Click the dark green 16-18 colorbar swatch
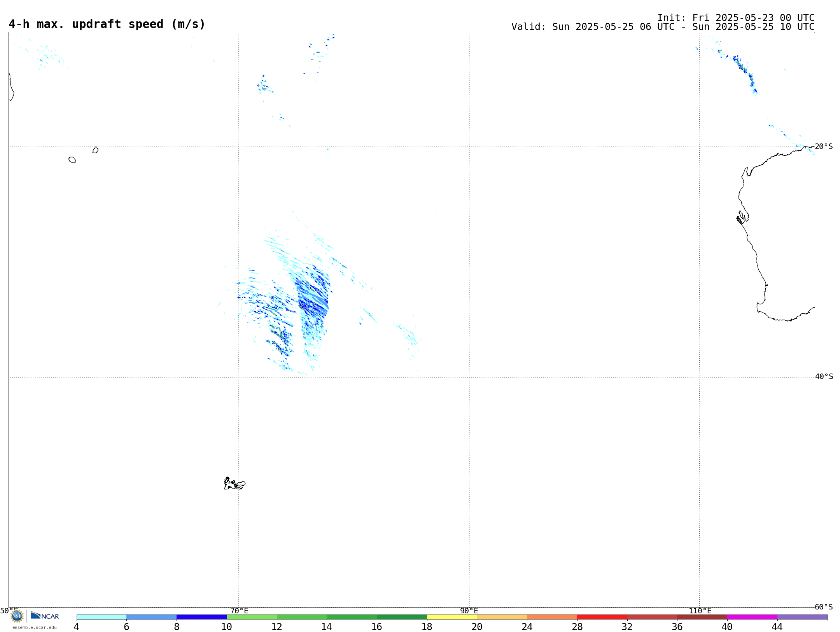The height and width of the screenshot is (632, 840). [x=402, y=617]
